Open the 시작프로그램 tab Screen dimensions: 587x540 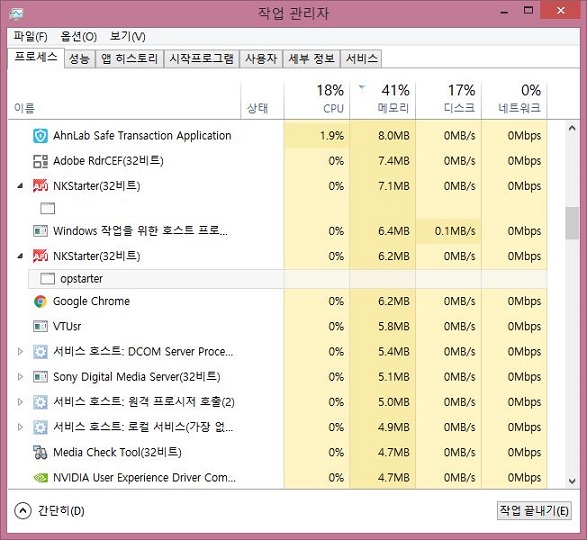(x=202, y=59)
